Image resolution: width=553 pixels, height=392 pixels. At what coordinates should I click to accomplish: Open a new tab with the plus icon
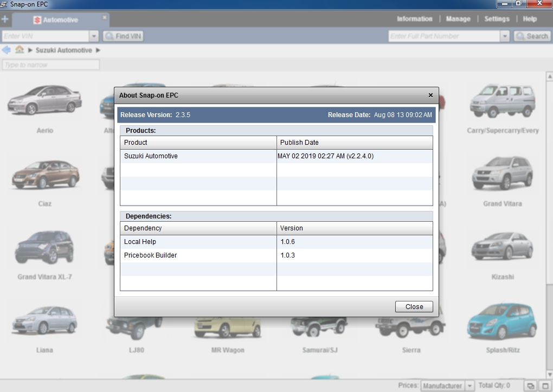5,19
